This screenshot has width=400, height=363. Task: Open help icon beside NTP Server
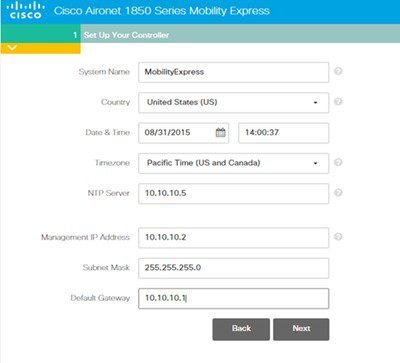click(338, 193)
